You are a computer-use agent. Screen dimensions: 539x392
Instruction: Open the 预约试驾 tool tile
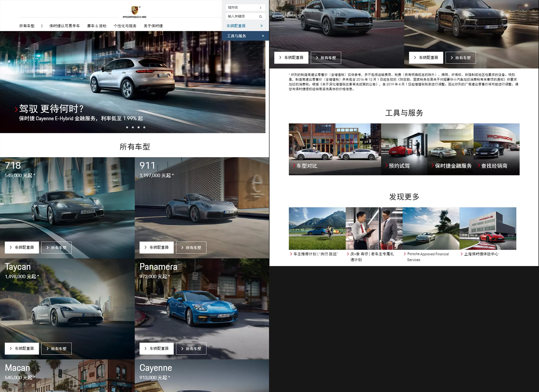[x=404, y=149]
